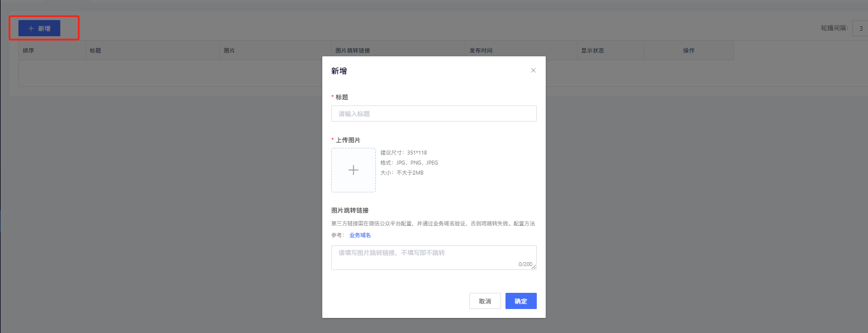Click the plus icon in the upload image box
The height and width of the screenshot is (333, 868).
[x=353, y=170]
